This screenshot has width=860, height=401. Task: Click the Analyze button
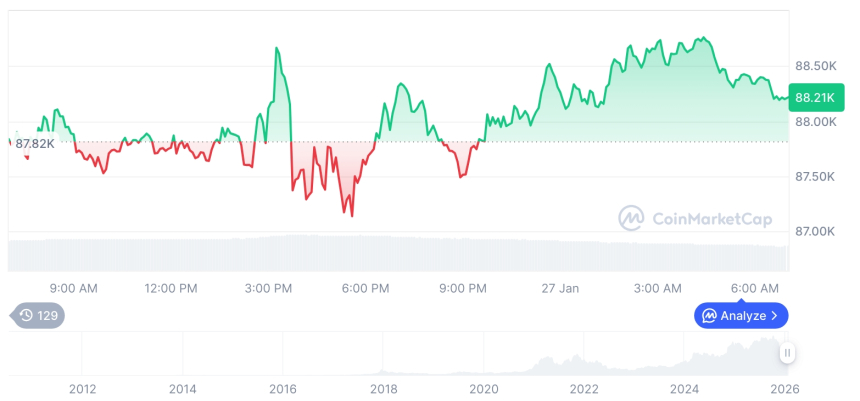tap(741, 316)
